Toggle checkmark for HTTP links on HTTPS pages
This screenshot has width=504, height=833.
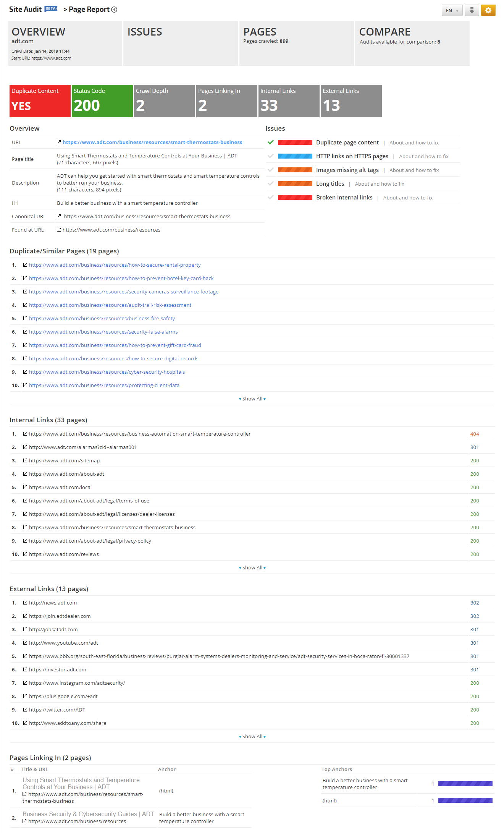271,156
